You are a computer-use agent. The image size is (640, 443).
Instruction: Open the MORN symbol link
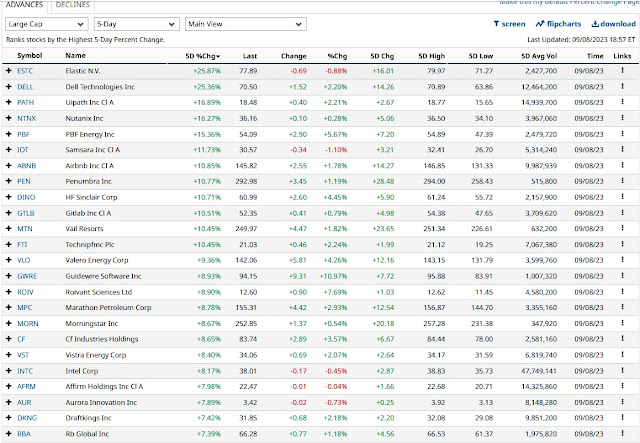pos(28,323)
